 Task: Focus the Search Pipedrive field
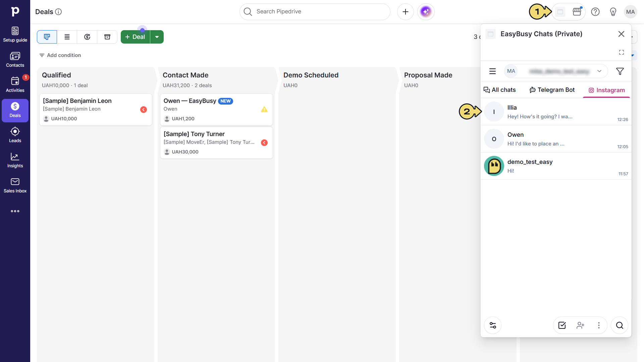[315, 12]
